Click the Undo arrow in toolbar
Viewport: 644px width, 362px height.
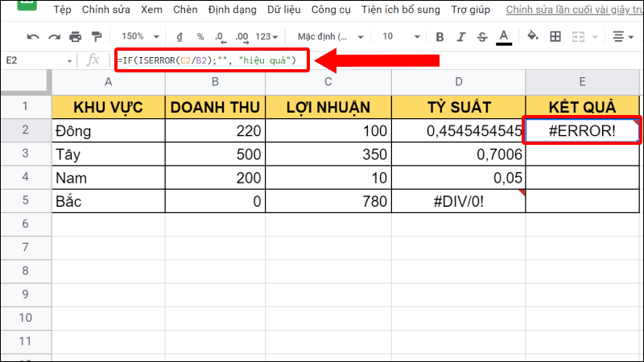pos(33,37)
